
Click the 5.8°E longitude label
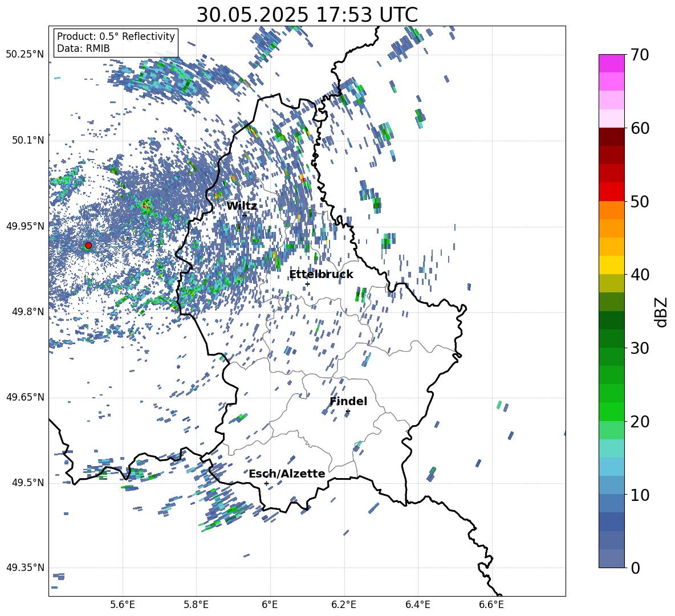coord(196,605)
